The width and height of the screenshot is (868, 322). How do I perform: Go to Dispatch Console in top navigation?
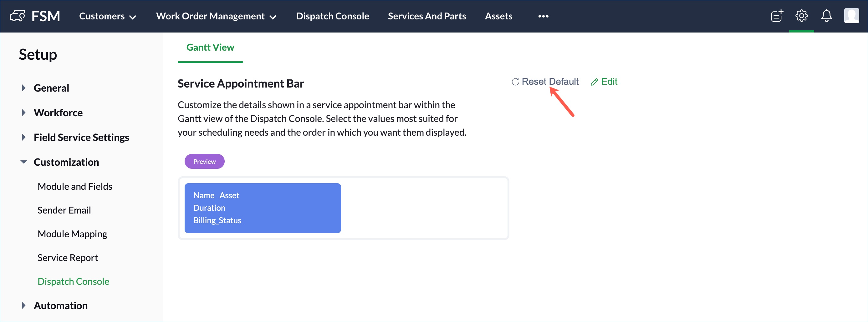coord(332,16)
